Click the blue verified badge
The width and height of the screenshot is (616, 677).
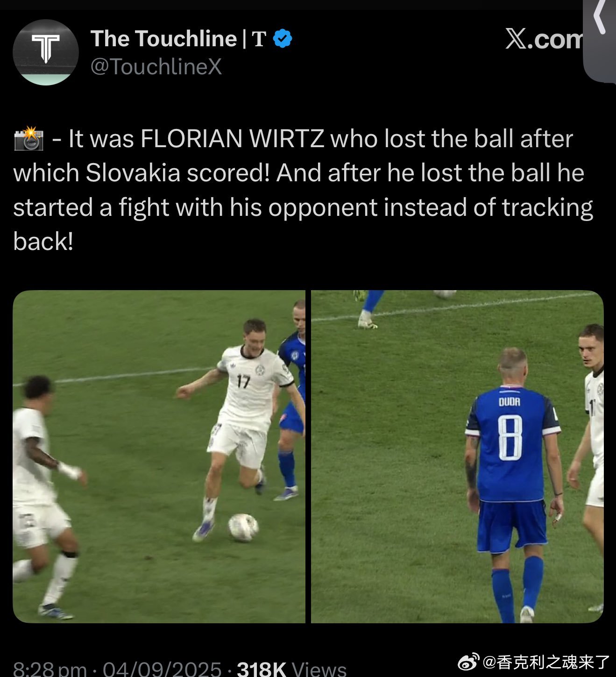pos(283,38)
